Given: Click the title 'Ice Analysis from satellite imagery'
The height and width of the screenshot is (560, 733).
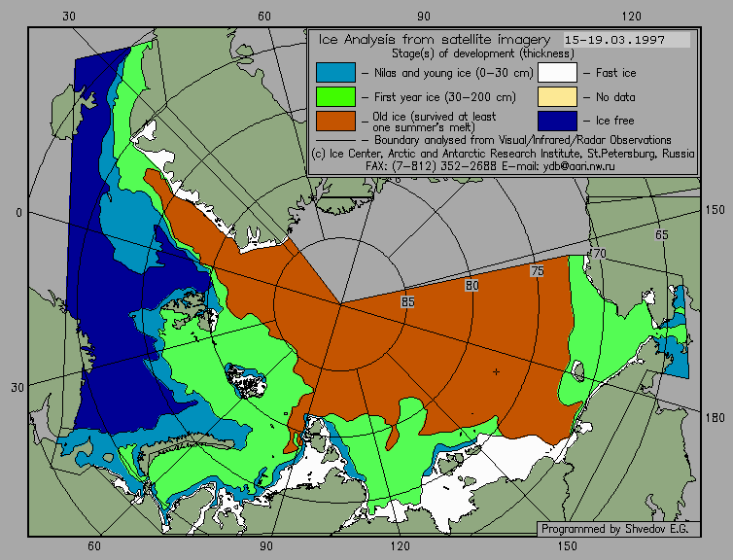Looking at the screenshot, I should (x=435, y=40).
